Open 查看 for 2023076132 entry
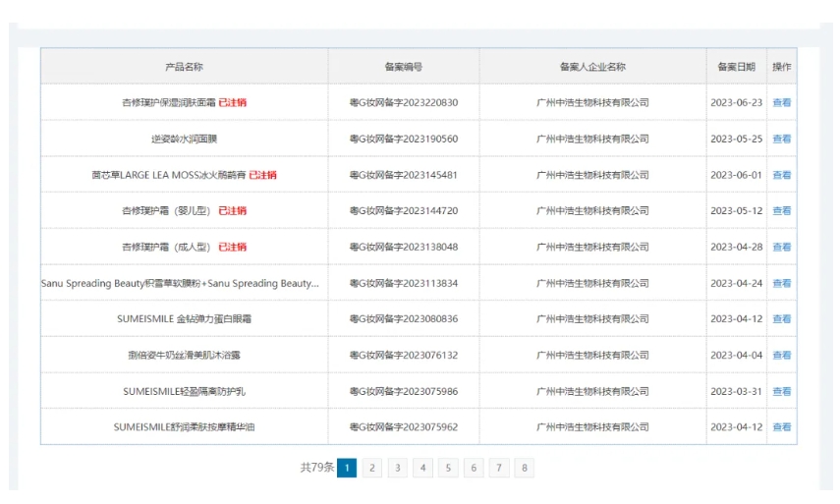Viewport: 840px width, 504px height. 782,355
